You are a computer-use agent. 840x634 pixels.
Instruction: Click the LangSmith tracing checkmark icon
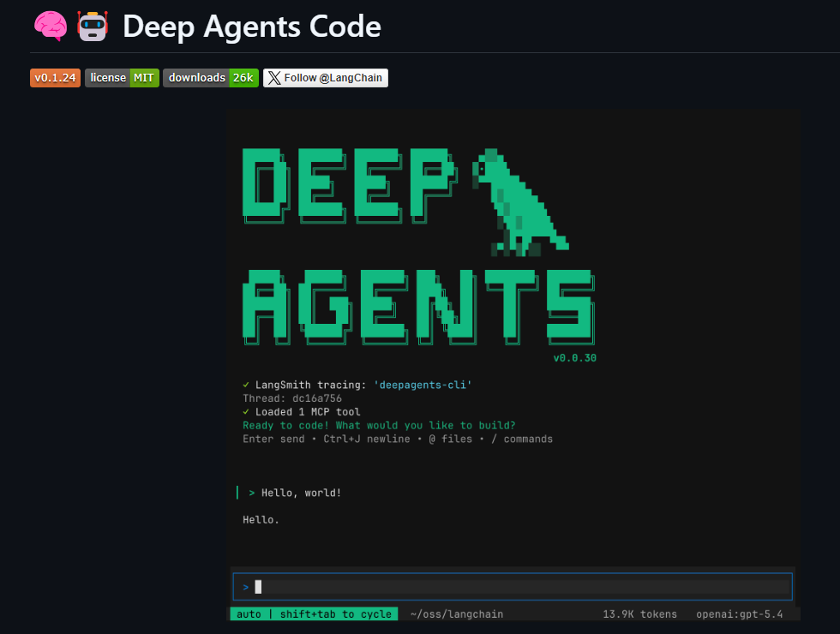(x=246, y=385)
